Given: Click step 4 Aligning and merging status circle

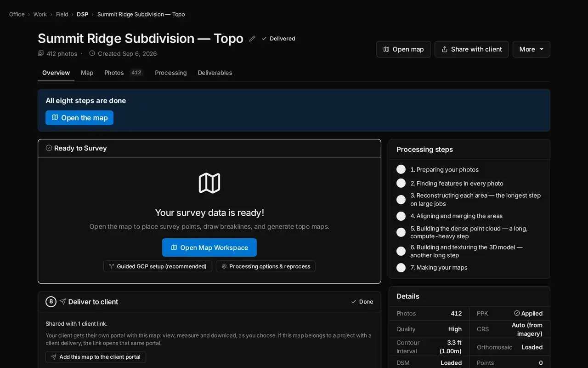Looking at the screenshot, I should (401, 216).
